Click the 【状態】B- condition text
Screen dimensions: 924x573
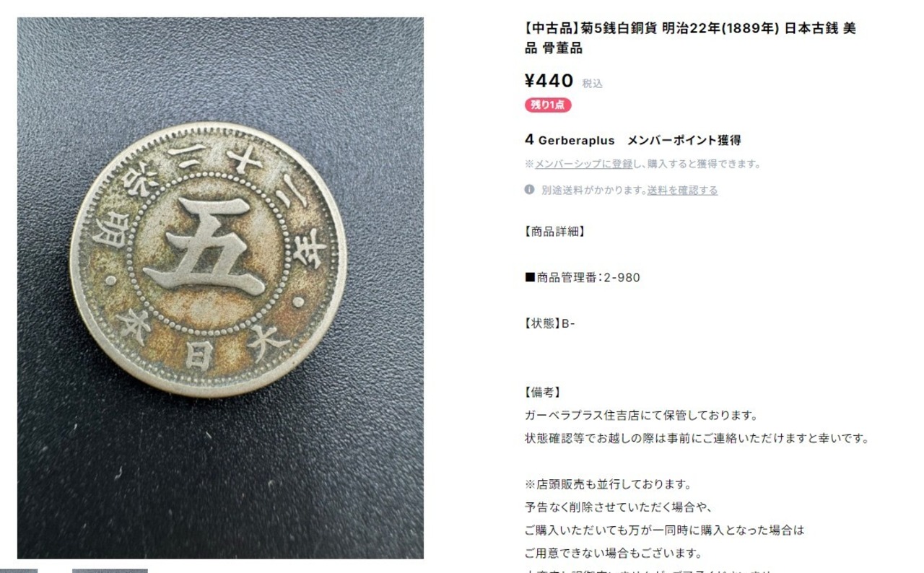pyautogui.click(x=549, y=324)
